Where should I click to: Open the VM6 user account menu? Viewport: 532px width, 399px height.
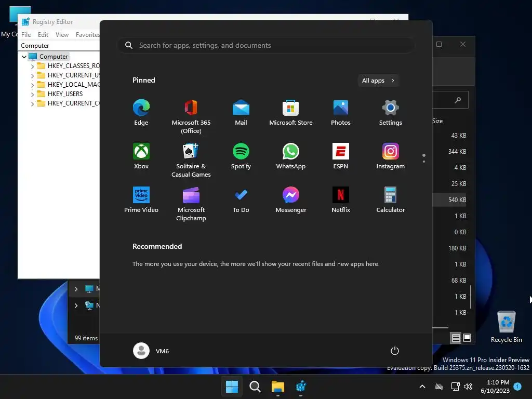tap(151, 351)
